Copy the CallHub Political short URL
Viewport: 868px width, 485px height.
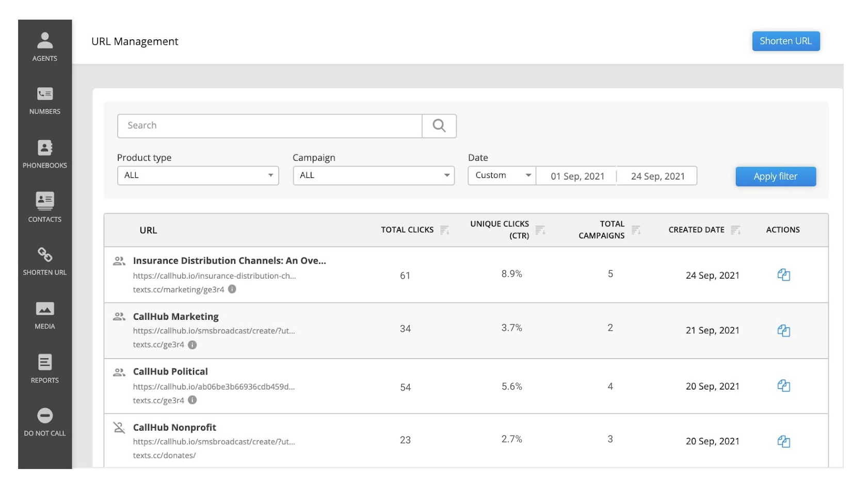click(783, 386)
